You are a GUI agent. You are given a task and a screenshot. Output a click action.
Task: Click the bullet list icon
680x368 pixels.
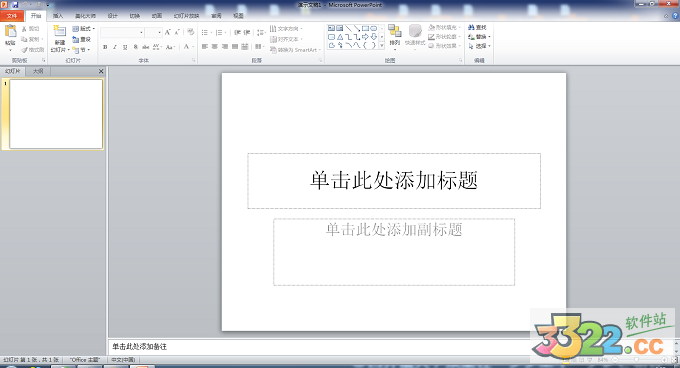click(x=205, y=33)
